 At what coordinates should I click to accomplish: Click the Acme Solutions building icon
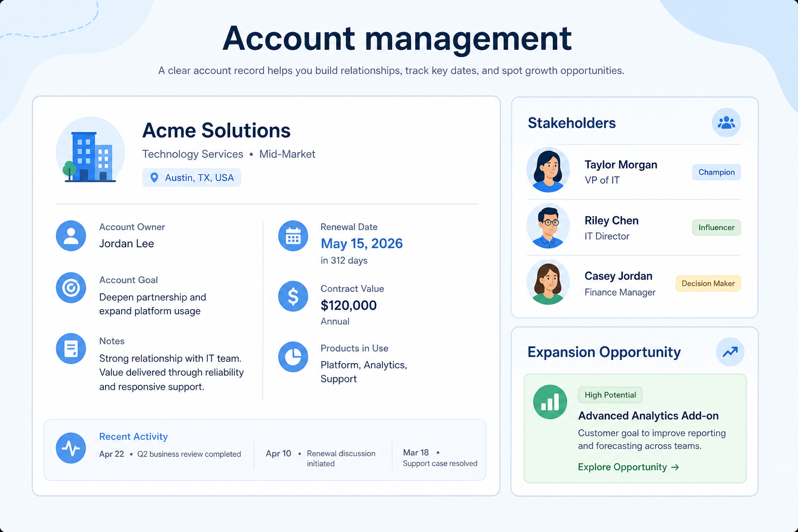click(x=90, y=151)
